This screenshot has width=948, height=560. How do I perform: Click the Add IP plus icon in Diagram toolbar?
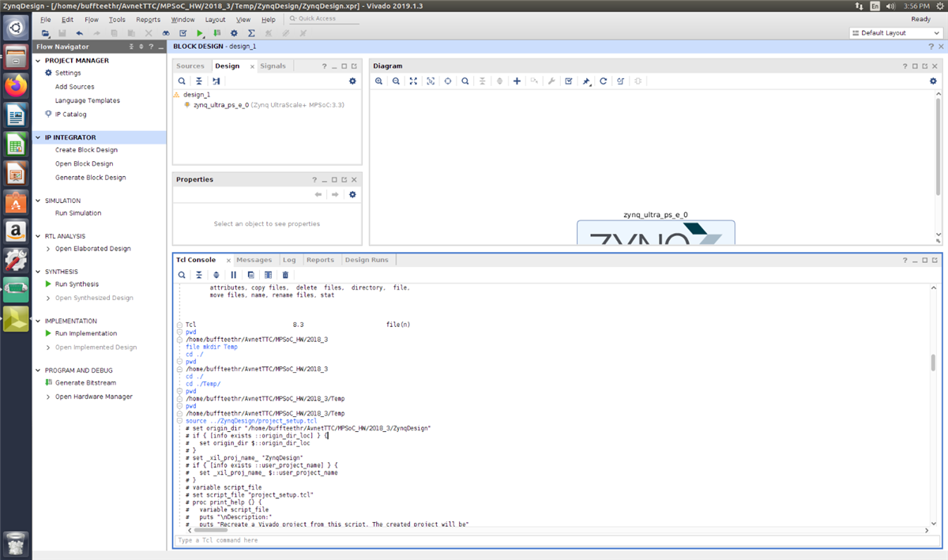[x=517, y=81]
